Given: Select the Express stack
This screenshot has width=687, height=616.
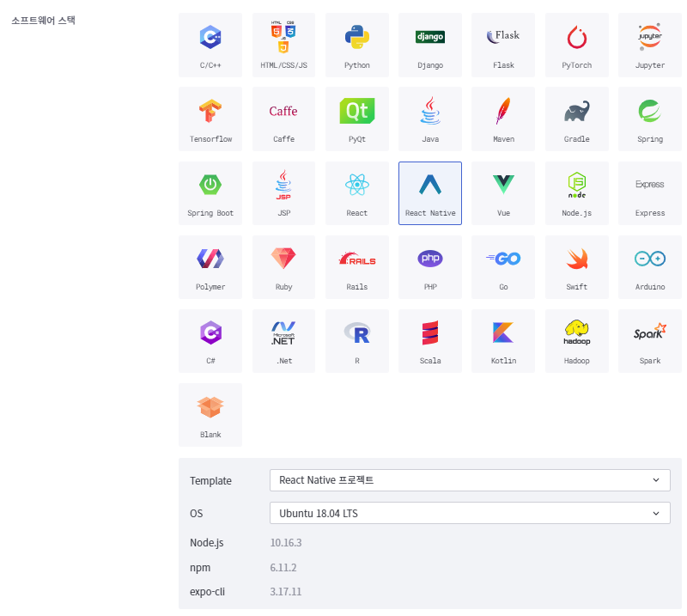Looking at the screenshot, I should (x=650, y=193).
